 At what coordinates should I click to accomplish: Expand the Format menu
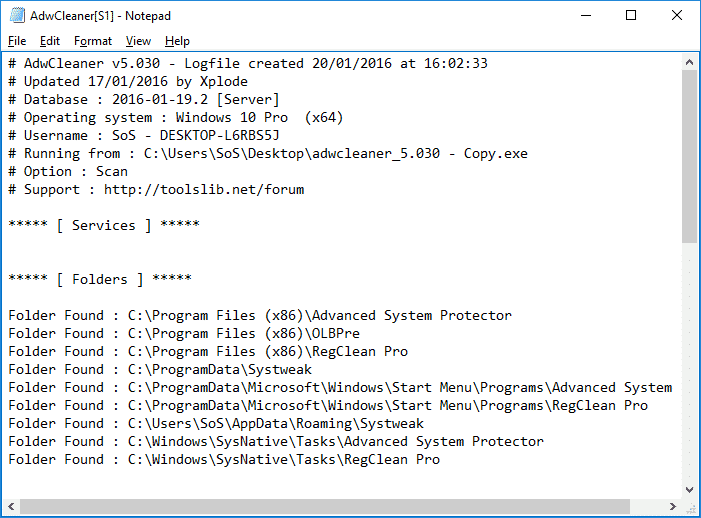93,41
